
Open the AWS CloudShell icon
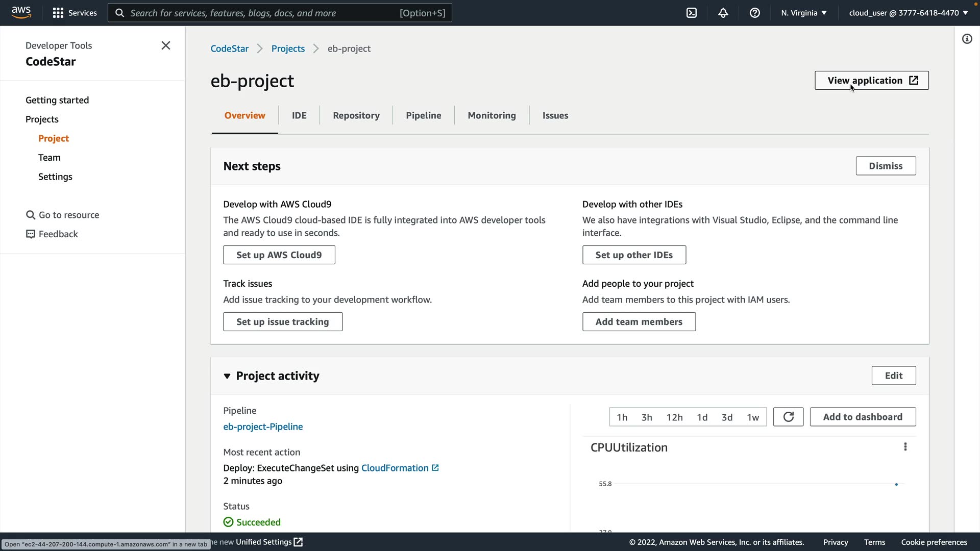(692, 13)
